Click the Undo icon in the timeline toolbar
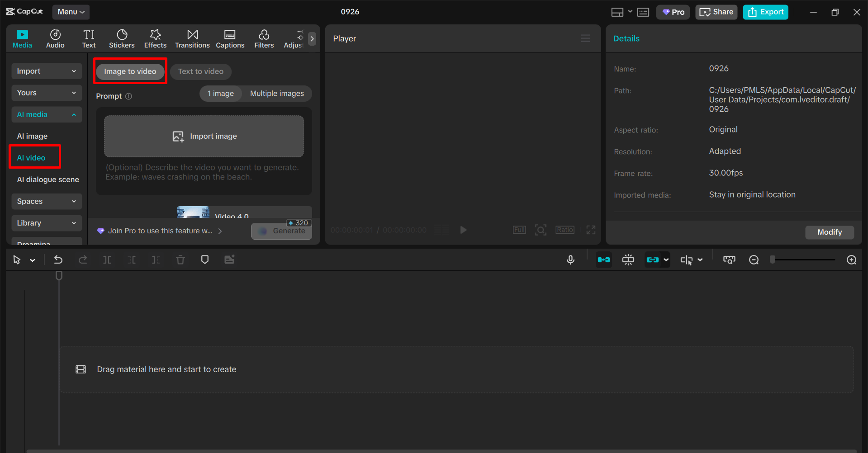This screenshot has width=868, height=453. tap(58, 260)
